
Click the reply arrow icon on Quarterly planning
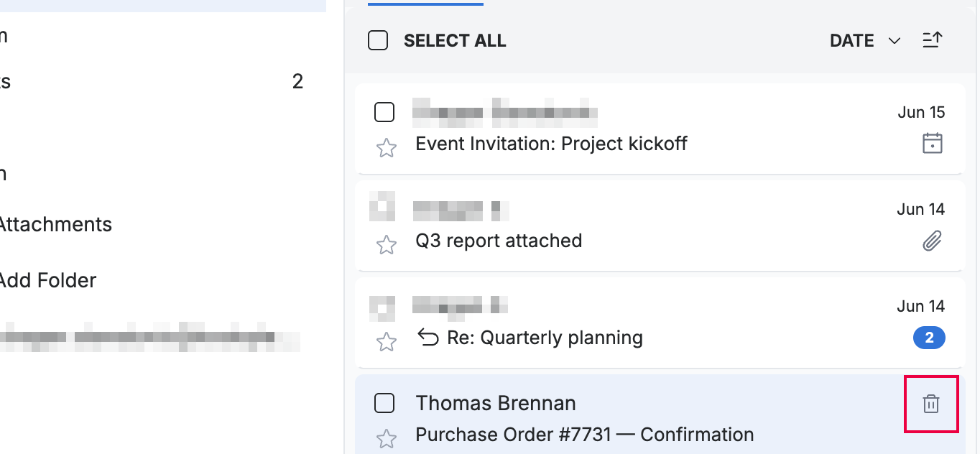[428, 337]
